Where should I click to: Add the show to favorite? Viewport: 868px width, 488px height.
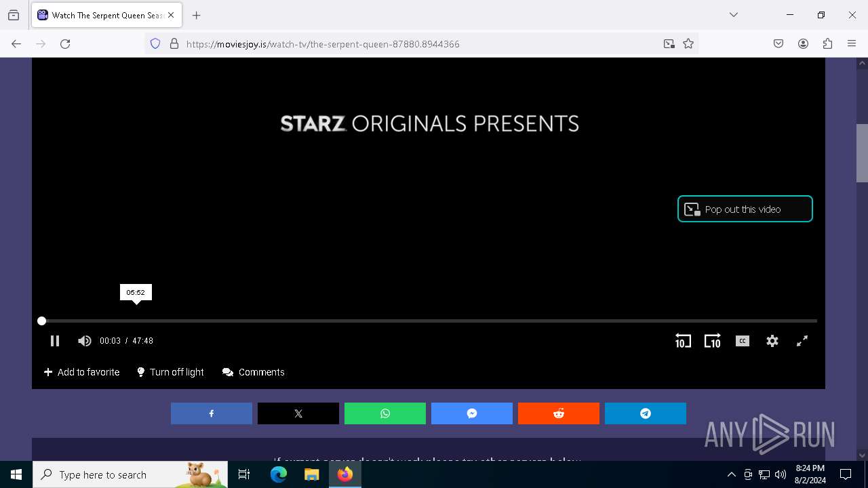81,372
